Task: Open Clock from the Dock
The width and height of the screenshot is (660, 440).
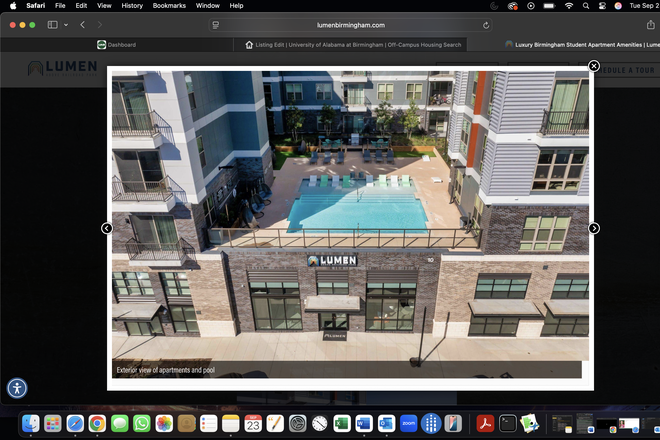Action: pyautogui.click(x=320, y=424)
